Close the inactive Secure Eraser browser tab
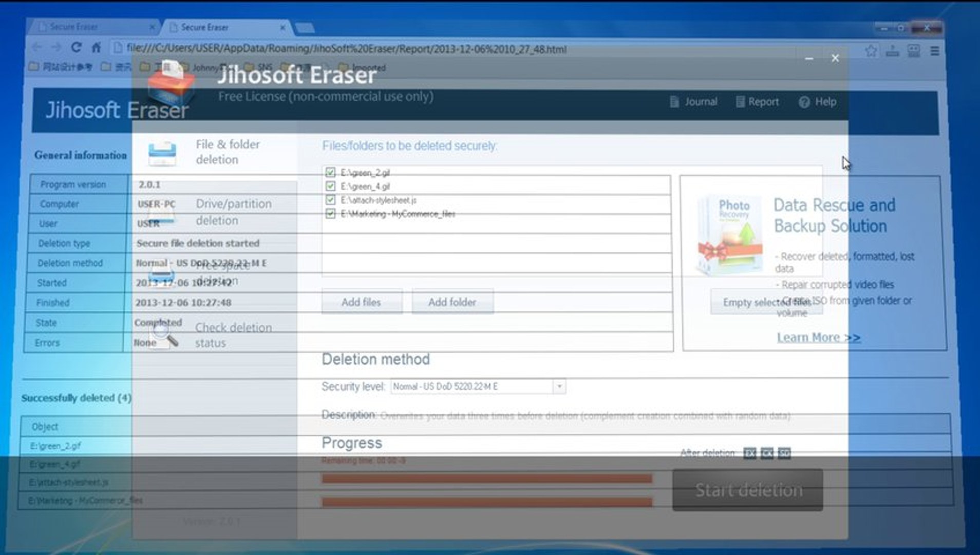The width and height of the screenshot is (980, 555). point(152,27)
